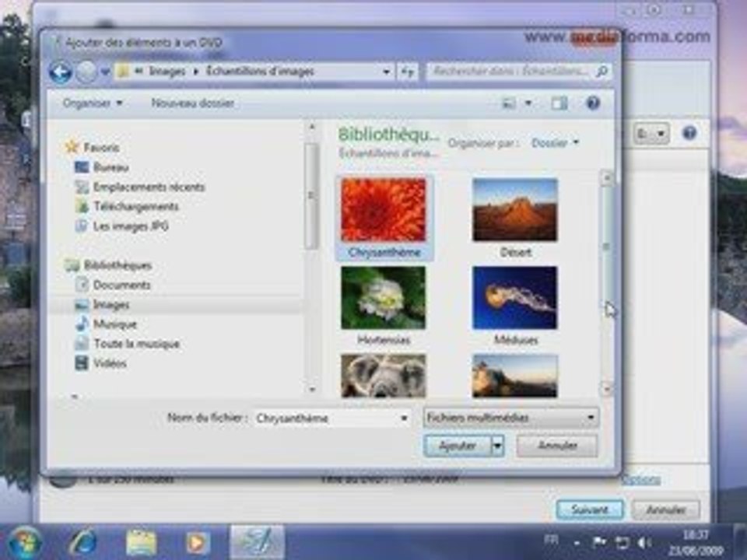Viewport: 747px width, 560px height.
Task: Click the navigation pane scroll up arrow
Action: tap(312, 127)
